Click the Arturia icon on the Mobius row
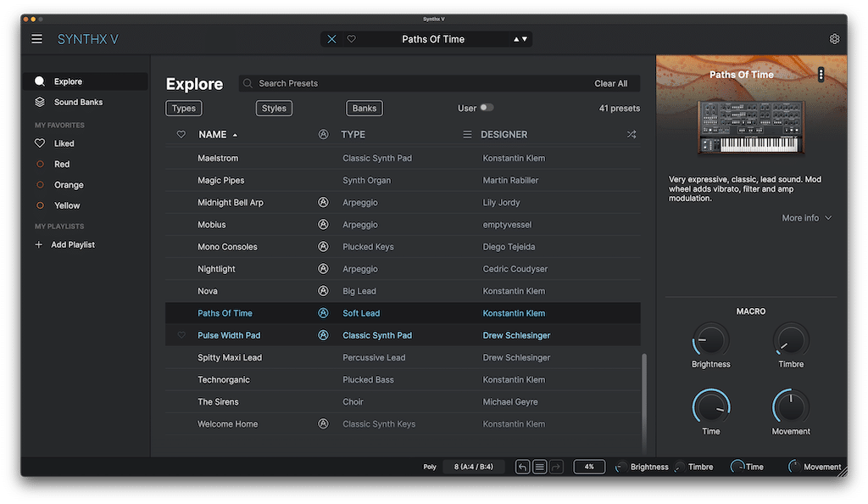Image resolution: width=868 pixels, height=504 pixels. [x=323, y=224]
